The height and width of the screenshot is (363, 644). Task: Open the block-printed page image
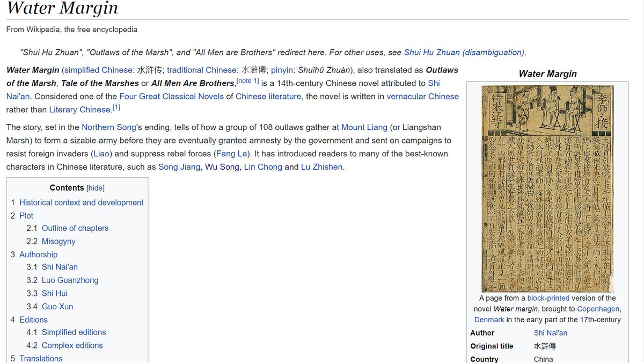pos(547,188)
